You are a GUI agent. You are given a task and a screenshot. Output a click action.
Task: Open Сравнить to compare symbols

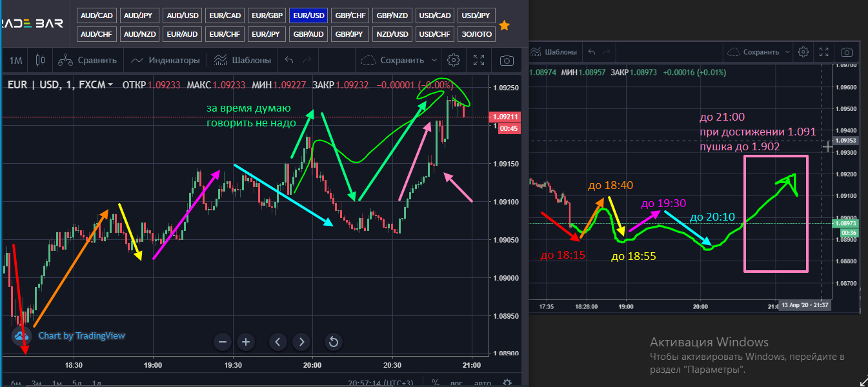coord(87,60)
